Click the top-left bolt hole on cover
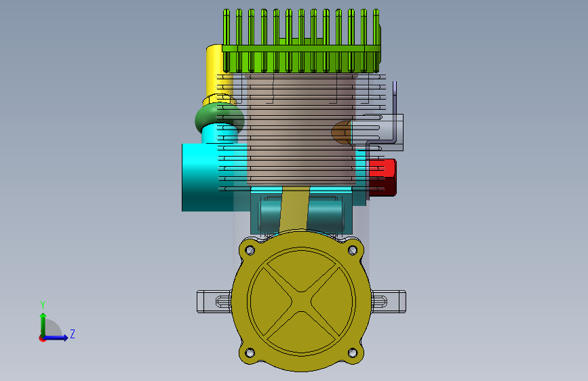 pyautogui.click(x=250, y=249)
